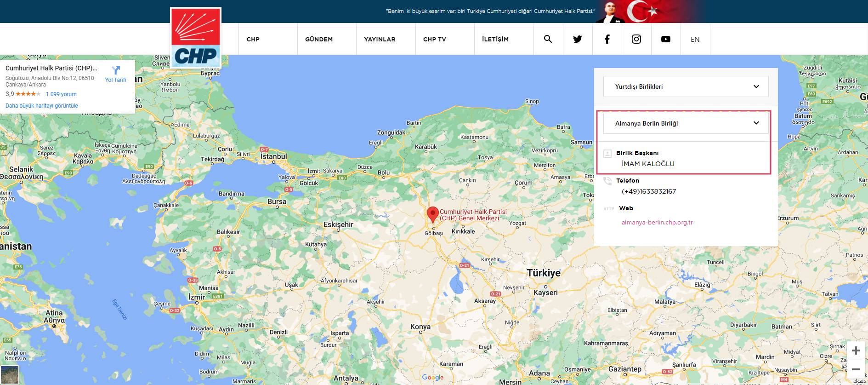Click the Sinop label on the map

(x=532, y=101)
